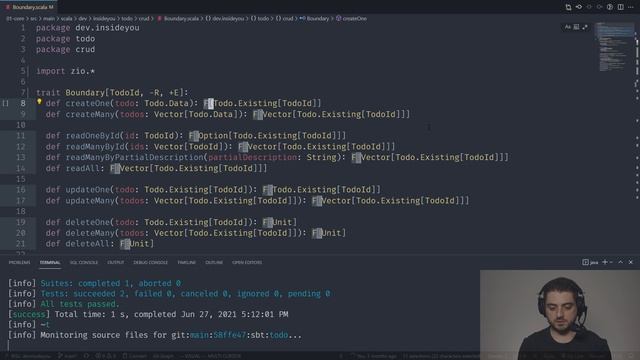Show the Open Editors panel tab
Screen dimensions: 640x360
coord(247,262)
